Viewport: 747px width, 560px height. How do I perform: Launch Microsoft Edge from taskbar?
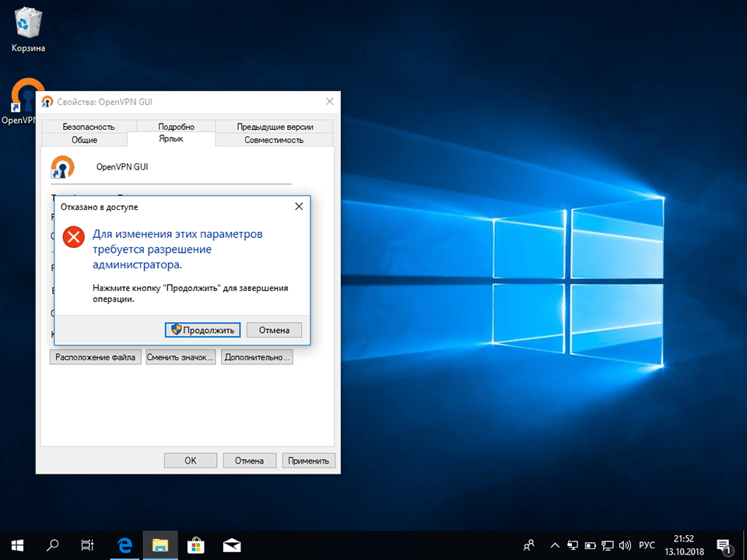click(124, 545)
